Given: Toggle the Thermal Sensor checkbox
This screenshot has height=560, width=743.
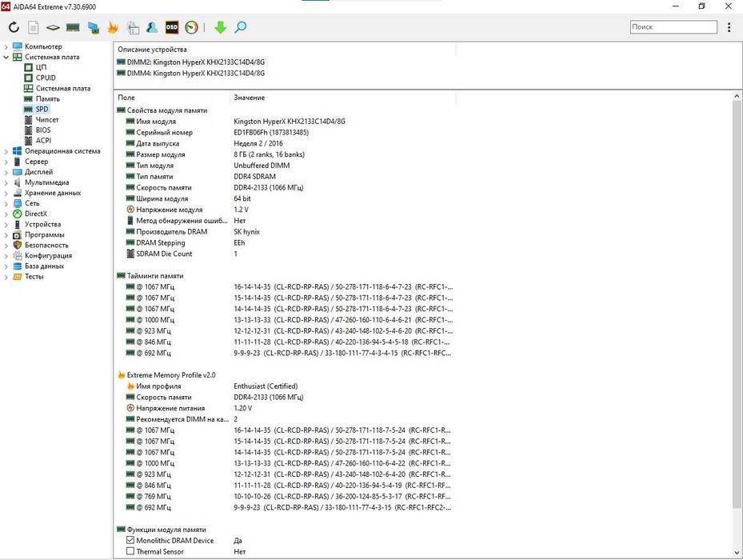Looking at the screenshot, I should (130, 551).
